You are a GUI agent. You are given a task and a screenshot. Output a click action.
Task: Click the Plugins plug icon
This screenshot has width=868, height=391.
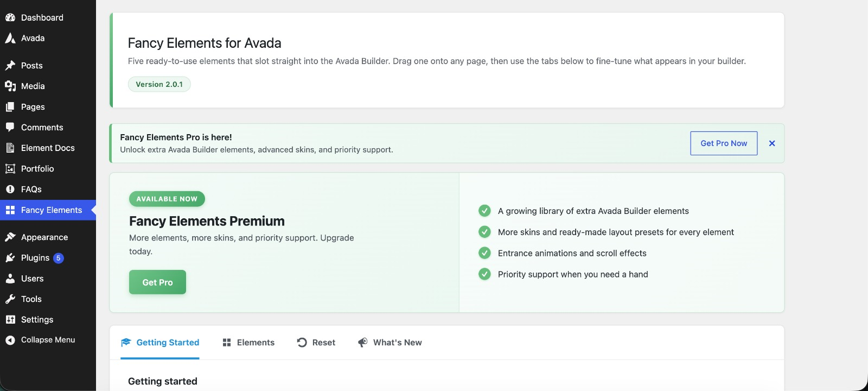tap(10, 258)
